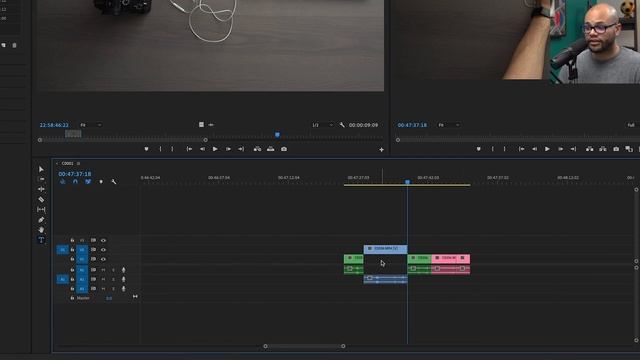Screen dimensions: 640x360
Task: Open Source monitor resolution 1/2 dropdown
Action: (322, 125)
